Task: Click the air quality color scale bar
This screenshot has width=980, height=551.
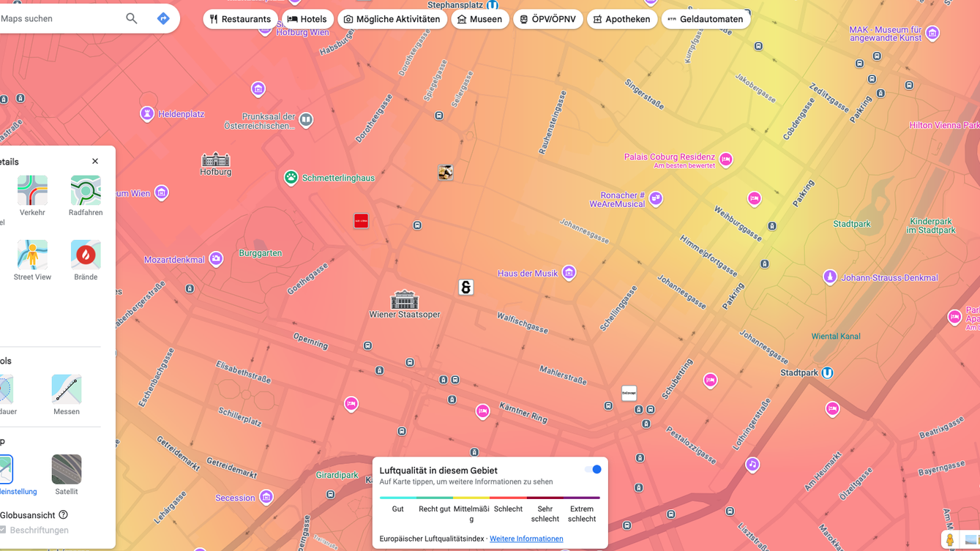Action: pos(490,498)
